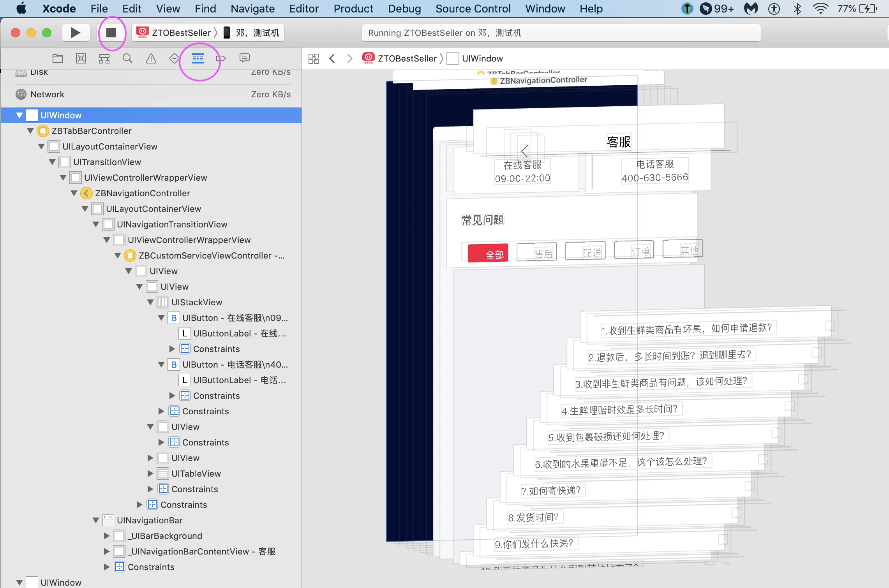
Task: Open the Debug navigator tab
Action: (198, 58)
